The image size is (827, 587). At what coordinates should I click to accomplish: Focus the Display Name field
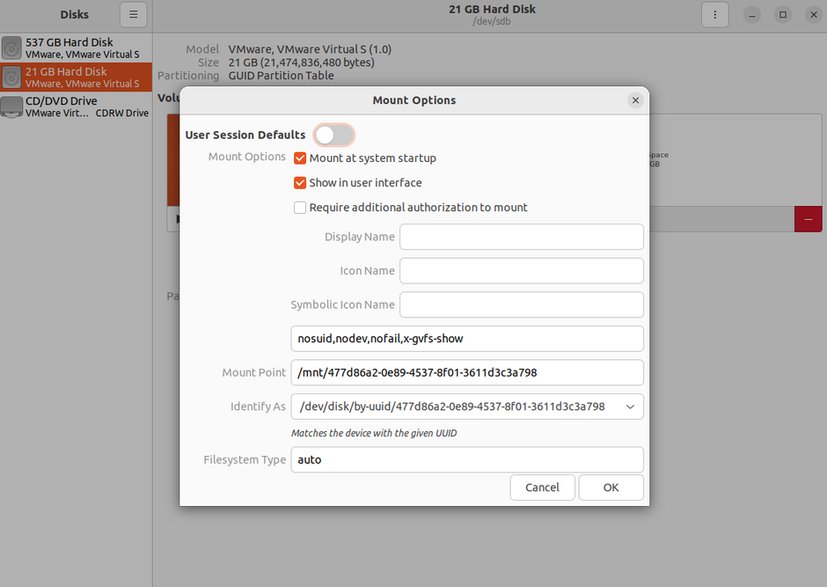coord(521,237)
